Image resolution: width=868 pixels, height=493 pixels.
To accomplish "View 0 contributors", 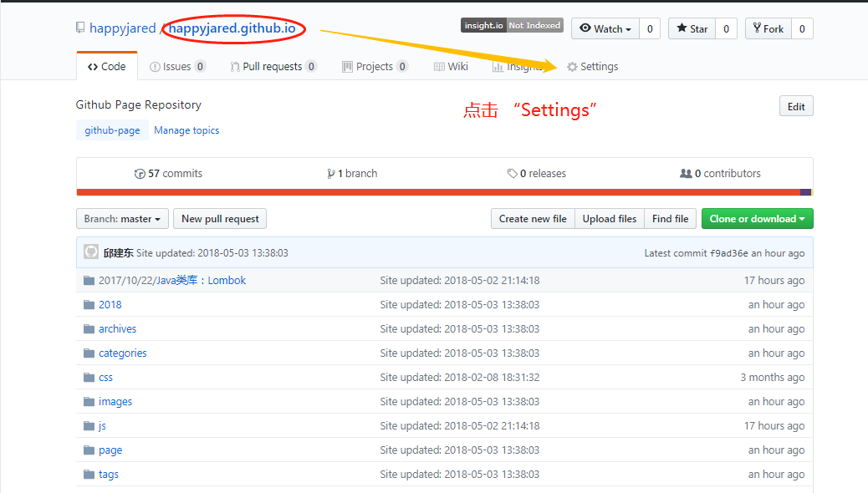I will click(x=720, y=174).
